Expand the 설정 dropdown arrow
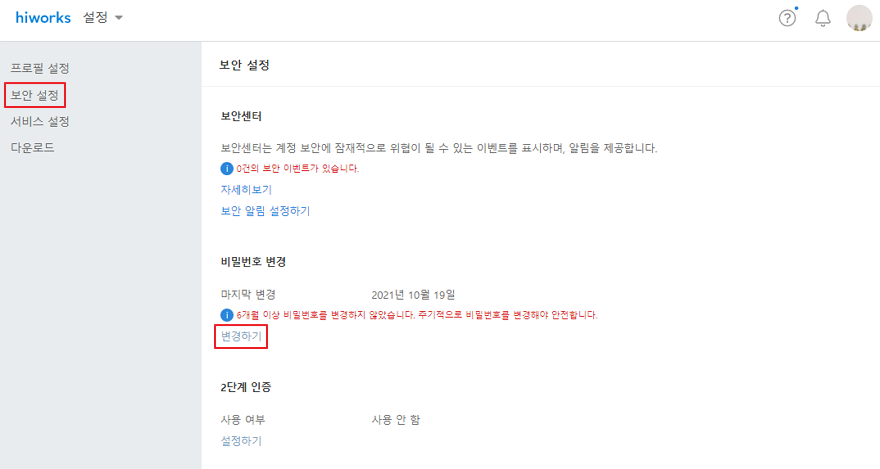880x469 pixels. coord(118,18)
